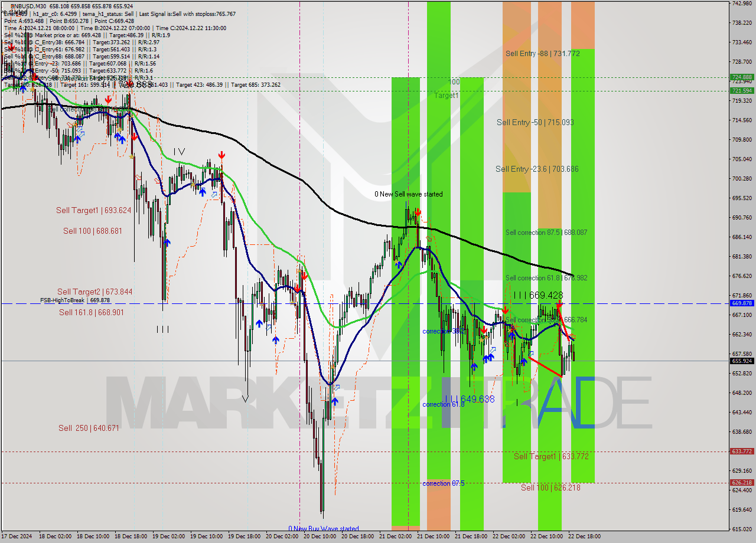Click the '22 Dec 18:00' time axis label
Viewport: 756px width, 543px height.
pos(584,537)
